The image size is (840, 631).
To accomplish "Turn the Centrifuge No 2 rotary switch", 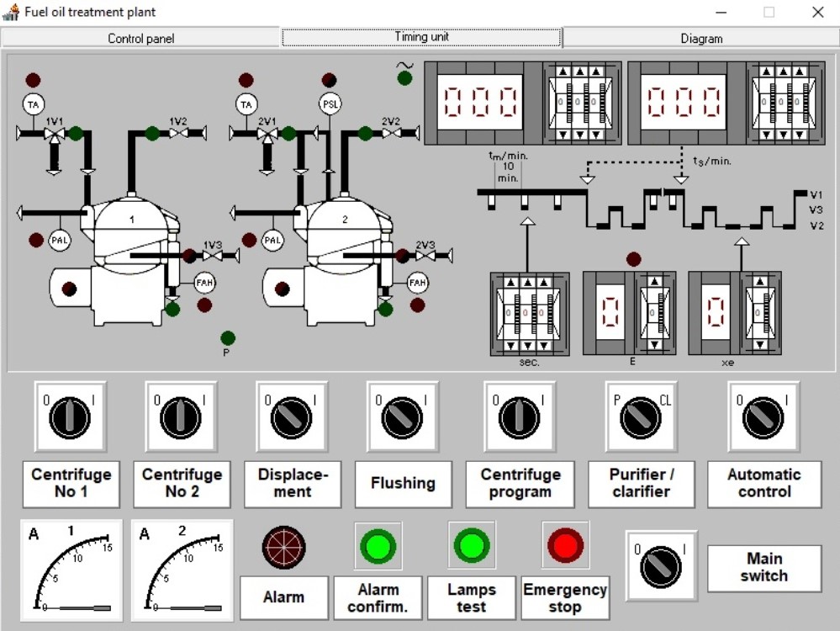I will (181, 416).
